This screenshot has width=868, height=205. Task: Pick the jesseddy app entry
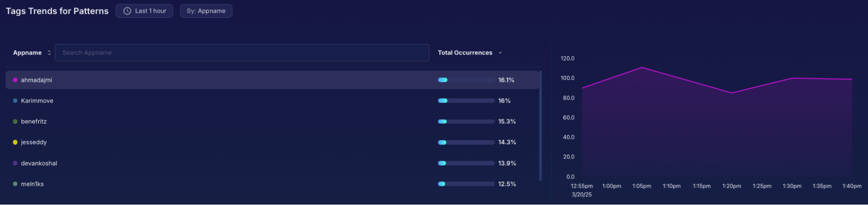coord(34,143)
